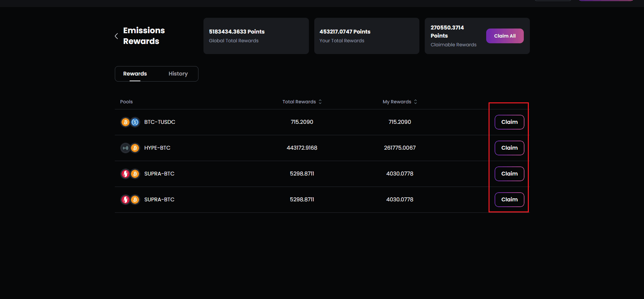Screen dimensions: 644x299
Task: Claim rewards for the BTC-TUSDC pool
Action: tap(509, 122)
